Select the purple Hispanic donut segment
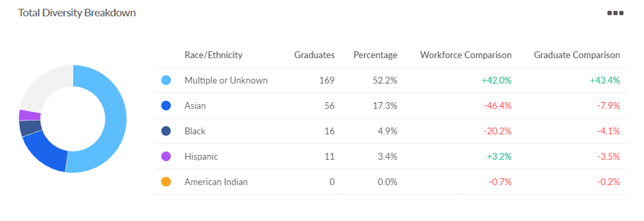Viewport: 644px width, 221px height. [29, 115]
